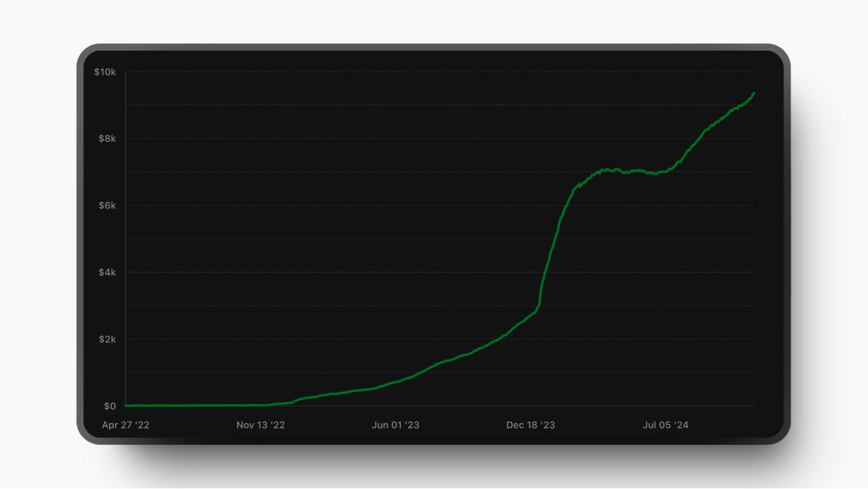Click the $10k y-axis label
The image size is (868, 489).
click(105, 72)
